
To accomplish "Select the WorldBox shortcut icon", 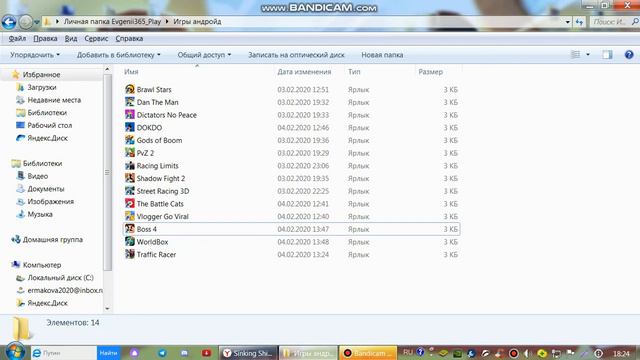I will point(130,241).
